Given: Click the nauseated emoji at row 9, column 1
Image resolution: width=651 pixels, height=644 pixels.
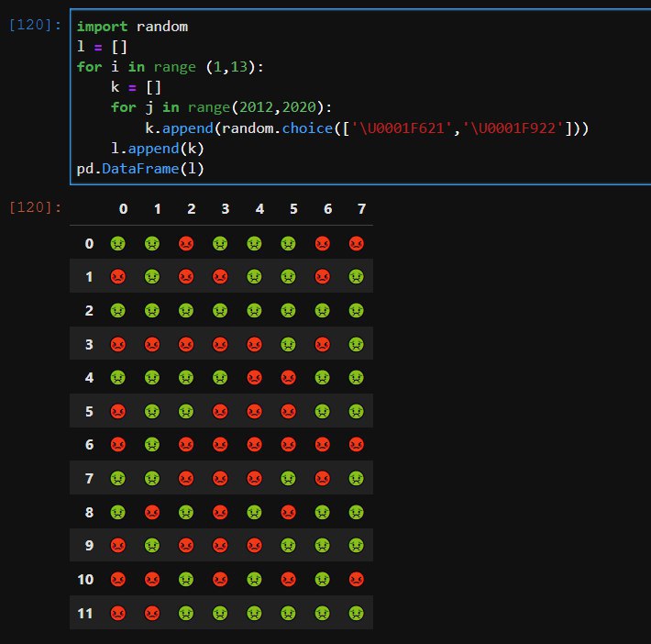Looking at the screenshot, I should [x=152, y=545].
